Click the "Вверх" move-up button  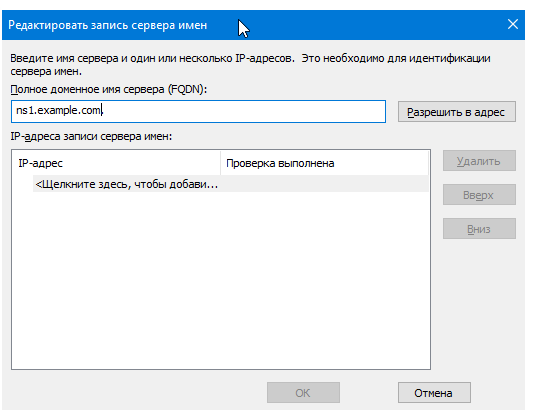[479, 195]
